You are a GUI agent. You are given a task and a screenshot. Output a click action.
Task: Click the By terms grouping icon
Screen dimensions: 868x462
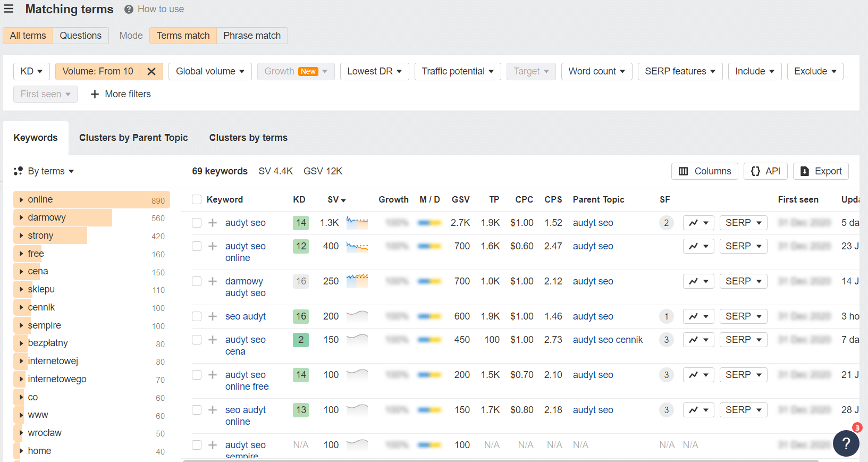18,171
